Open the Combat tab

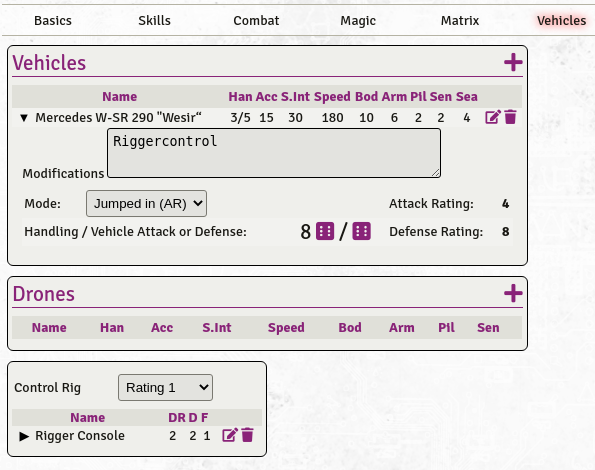256,20
